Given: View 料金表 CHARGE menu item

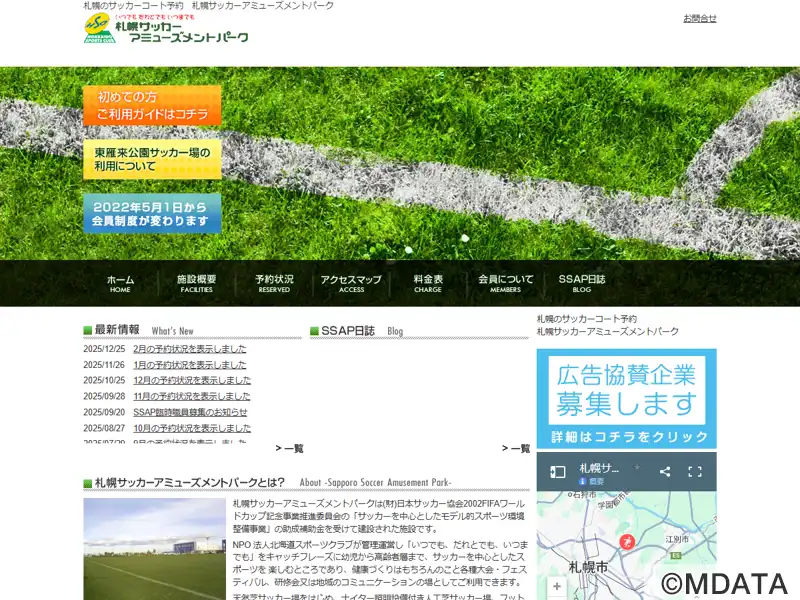Looking at the screenshot, I should pyautogui.click(x=428, y=283).
